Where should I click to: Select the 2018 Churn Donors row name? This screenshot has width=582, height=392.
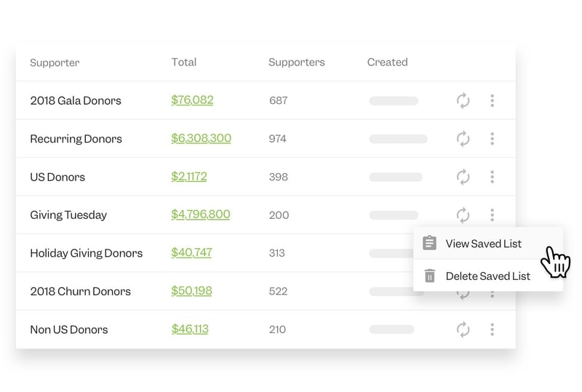tap(81, 292)
